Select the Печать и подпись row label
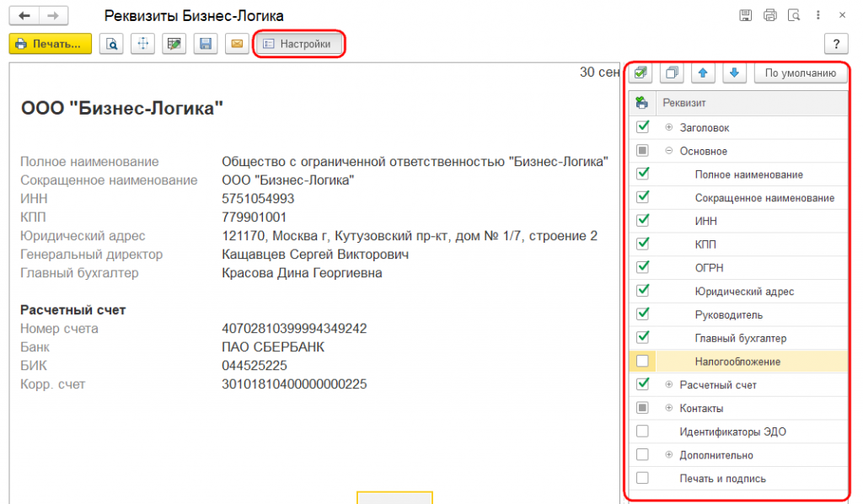This screenshot has width=863, height=504. (722, 479)
